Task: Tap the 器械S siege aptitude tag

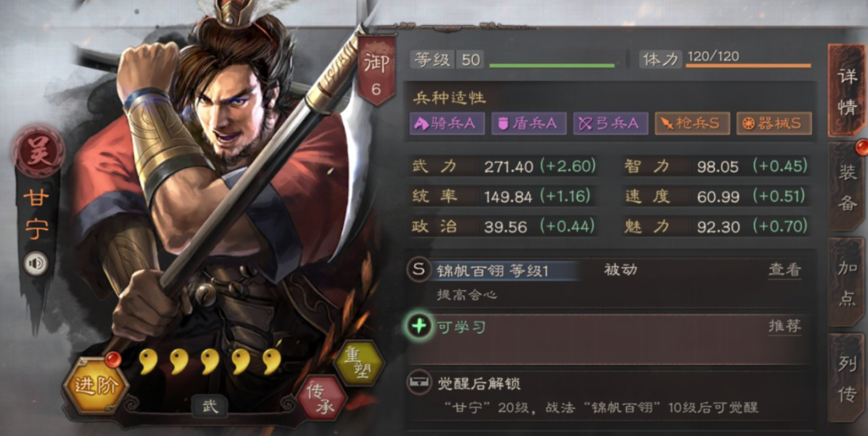Action: pyautogui.click(x=773, y=123)
